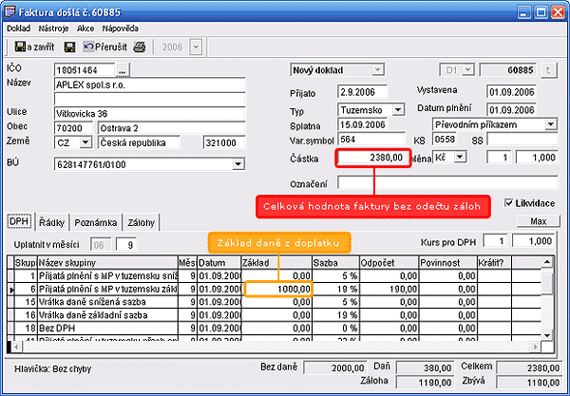Image resolution: width=570 pixels, height=396 pixels.
Task: Open the Akce menu
Action: [x=85, y=28]
